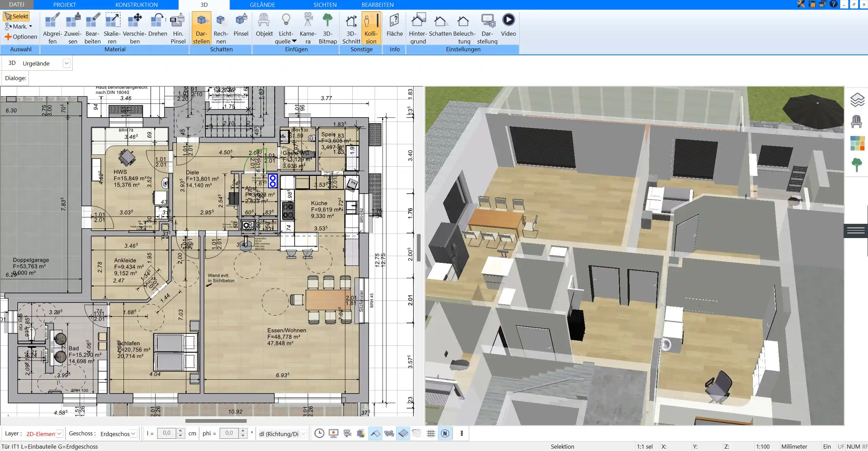Toggle the floor slab icon in bottom toolbar
This screenshot has height=451, width=868.
coord(403,433)
